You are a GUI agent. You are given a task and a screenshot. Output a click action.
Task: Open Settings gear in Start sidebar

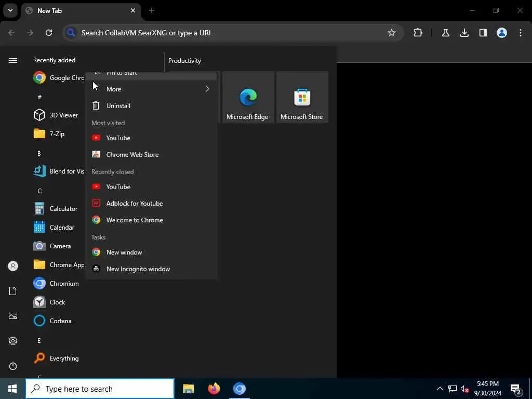point(13,341)
